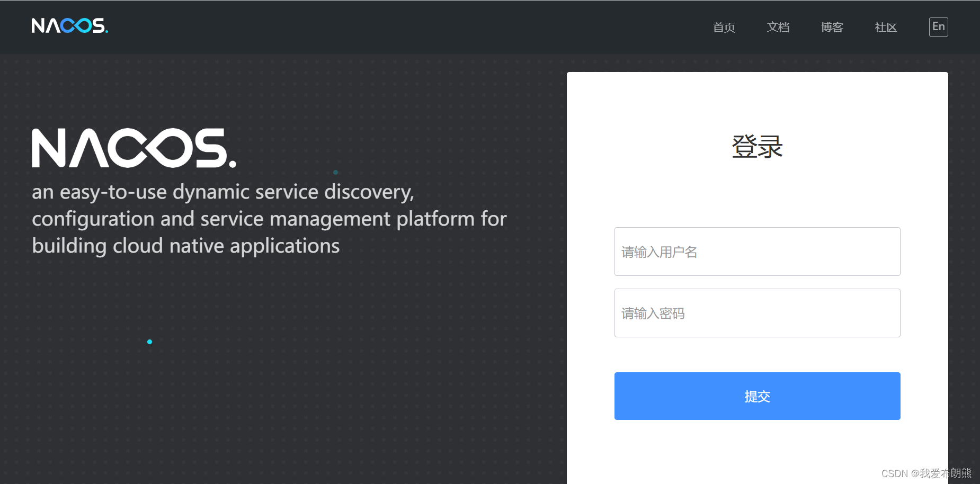
Task: Click the Nacos logo in the header
Action: click(69, 26)
